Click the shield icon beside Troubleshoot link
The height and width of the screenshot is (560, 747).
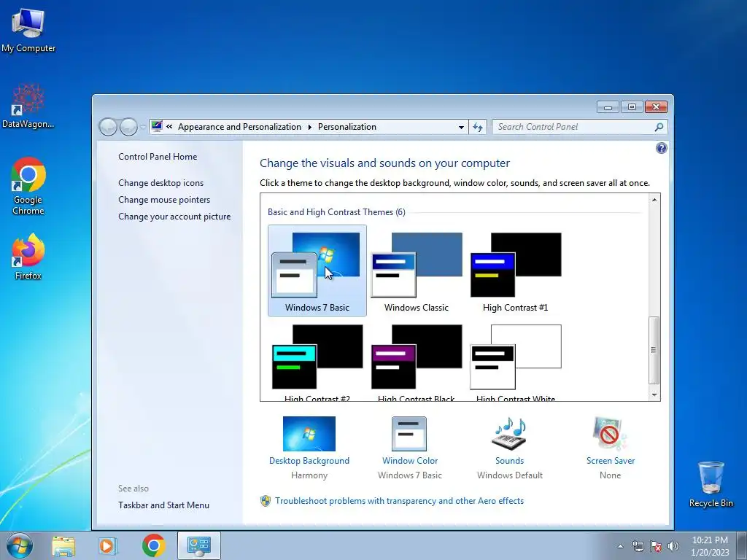point(266,501)
